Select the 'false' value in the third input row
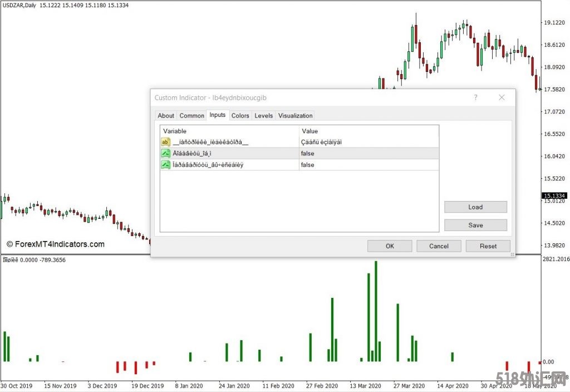Screen dimensions: 570x392 click(308, 165)
